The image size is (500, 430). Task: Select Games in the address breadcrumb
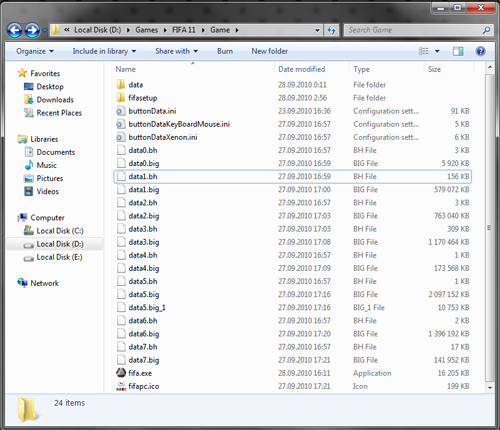146,30
